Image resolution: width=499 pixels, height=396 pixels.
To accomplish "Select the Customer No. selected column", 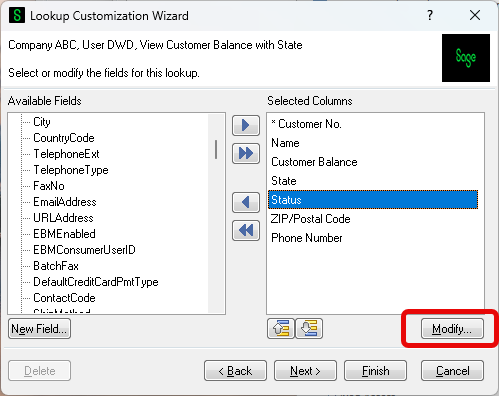I will click(373, 124).
